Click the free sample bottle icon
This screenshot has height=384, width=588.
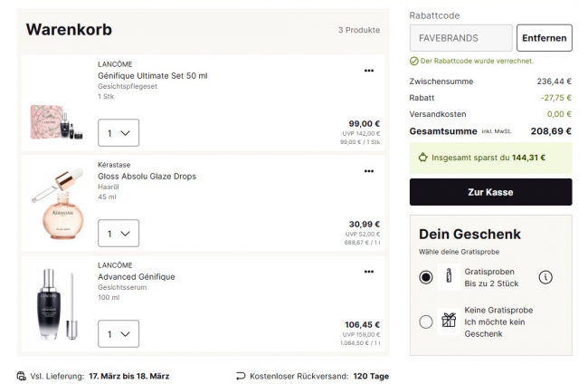coord(448,277)
